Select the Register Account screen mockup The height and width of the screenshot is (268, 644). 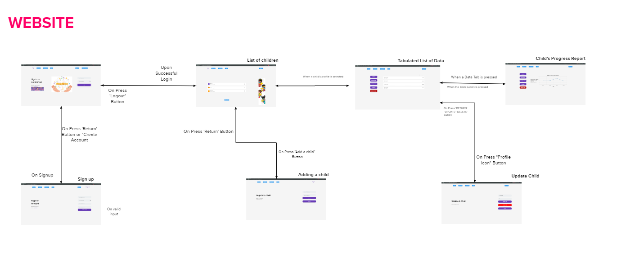(61, 204)
